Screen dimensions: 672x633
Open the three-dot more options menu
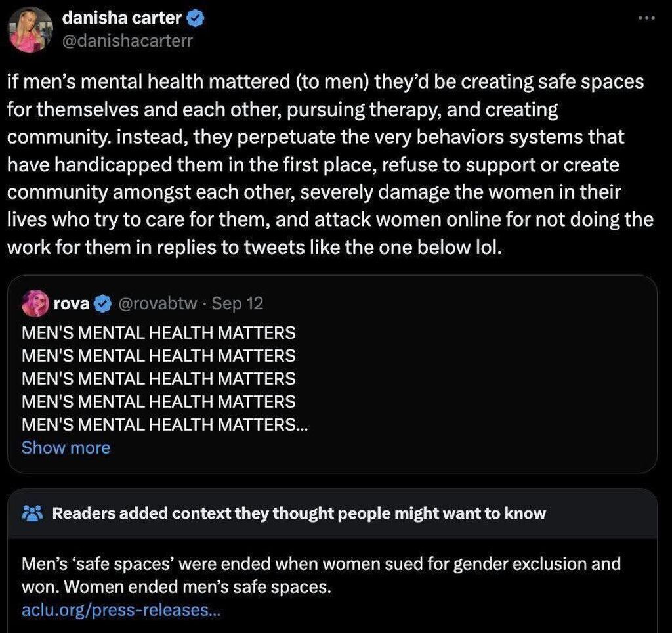point(646,18)
